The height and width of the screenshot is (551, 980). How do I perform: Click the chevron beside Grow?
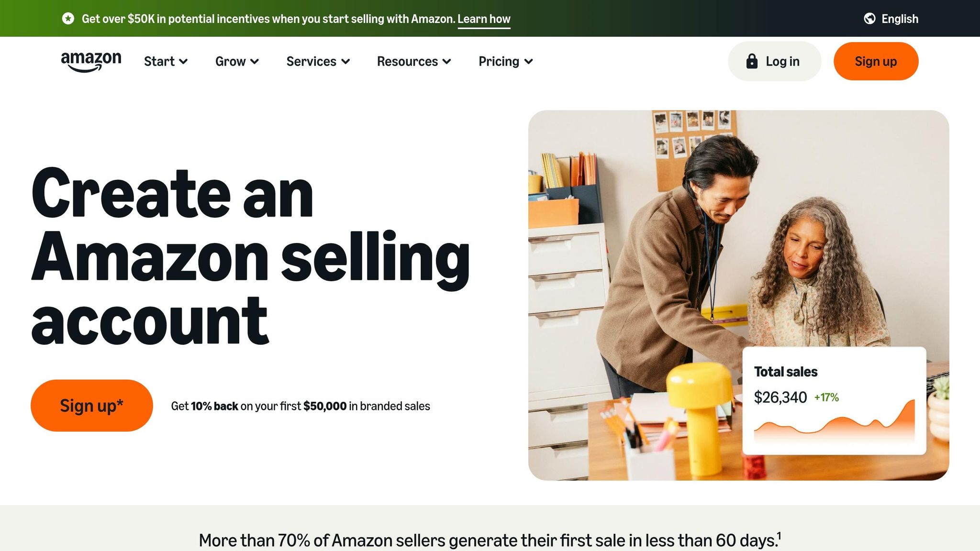click(254, 62)
